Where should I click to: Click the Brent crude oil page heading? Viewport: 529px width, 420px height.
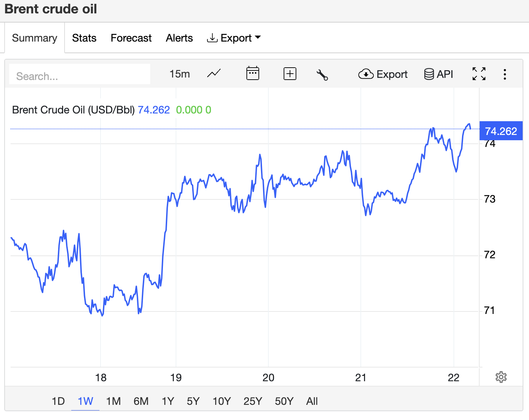pyautogui.click(x=50, y=9)
